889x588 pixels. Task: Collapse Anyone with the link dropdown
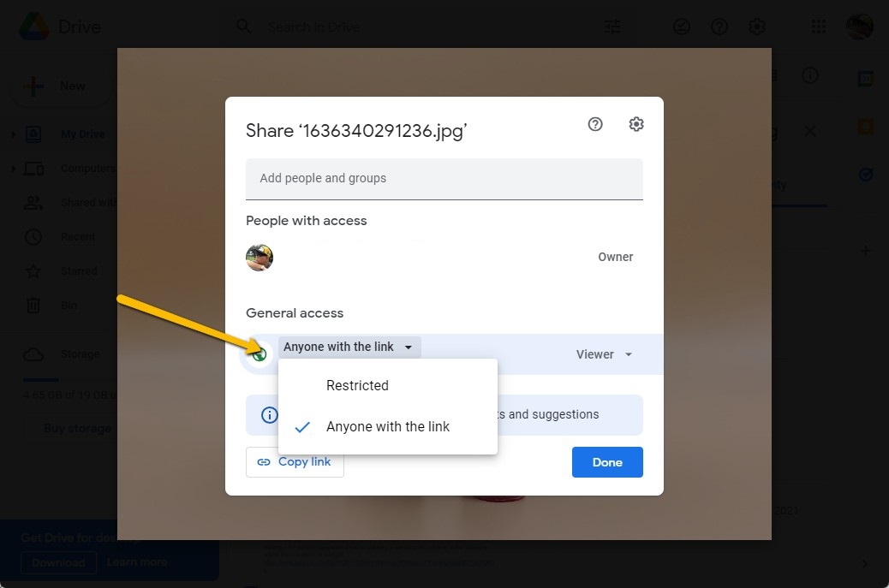click(349, 347)
